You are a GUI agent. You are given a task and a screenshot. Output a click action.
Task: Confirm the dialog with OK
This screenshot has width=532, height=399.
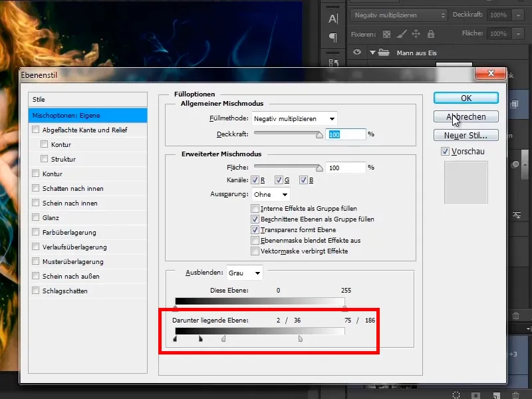(466, 98)
